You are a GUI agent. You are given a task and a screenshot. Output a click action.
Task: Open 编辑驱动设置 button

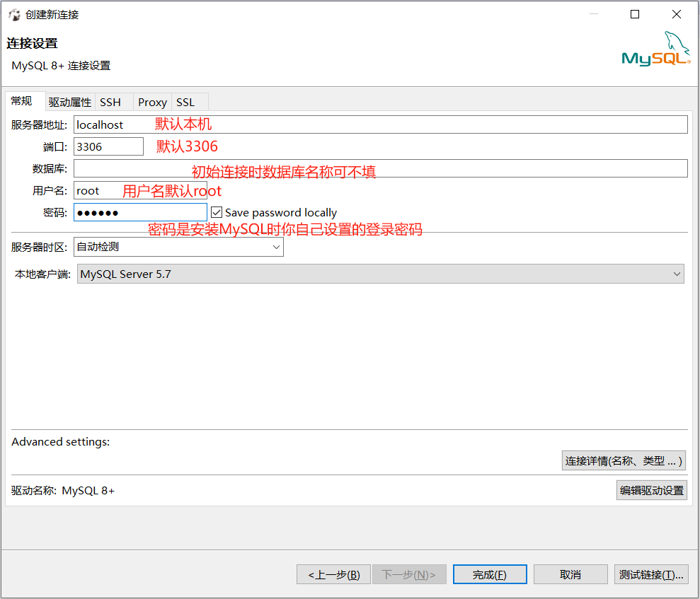(651, 490)
